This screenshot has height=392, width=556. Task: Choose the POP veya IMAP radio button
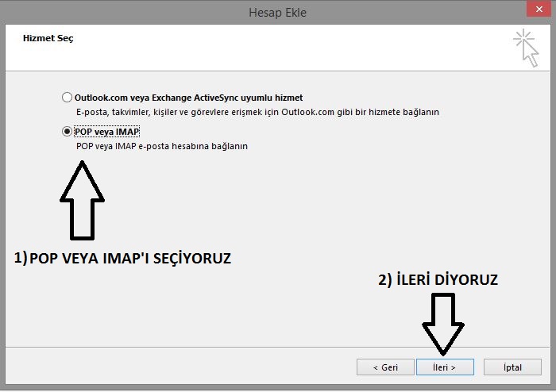pyautogui.click(x=67, y=132)
